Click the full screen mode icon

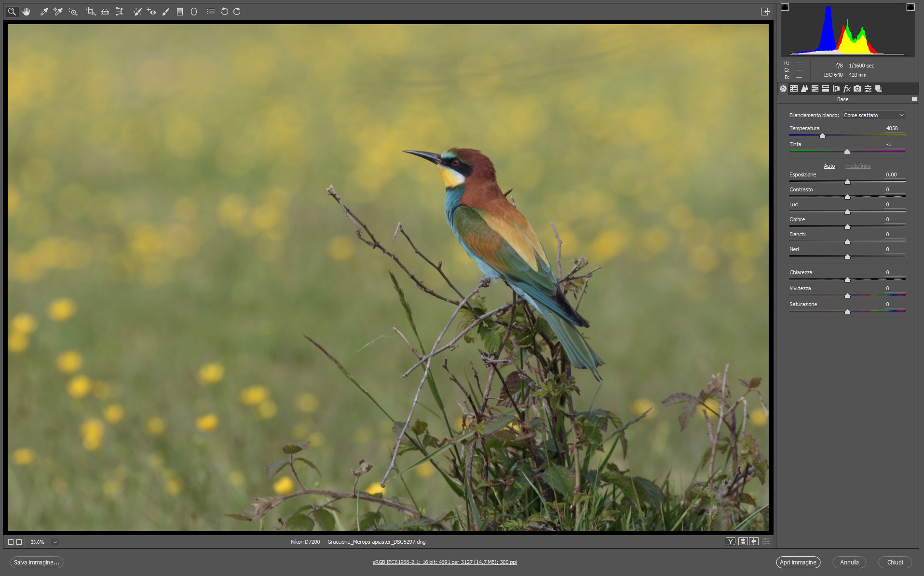(765, 12)
